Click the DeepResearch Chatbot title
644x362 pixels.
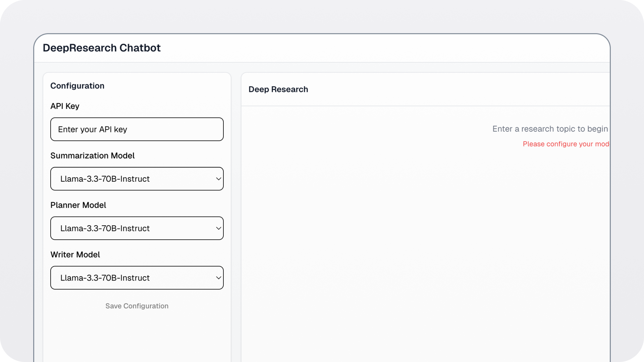(102, 48)
